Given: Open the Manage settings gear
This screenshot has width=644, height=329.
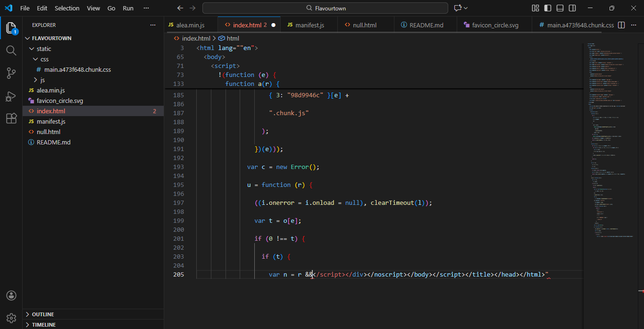Looking at the screenshot, I should click(x=11, y=318).
